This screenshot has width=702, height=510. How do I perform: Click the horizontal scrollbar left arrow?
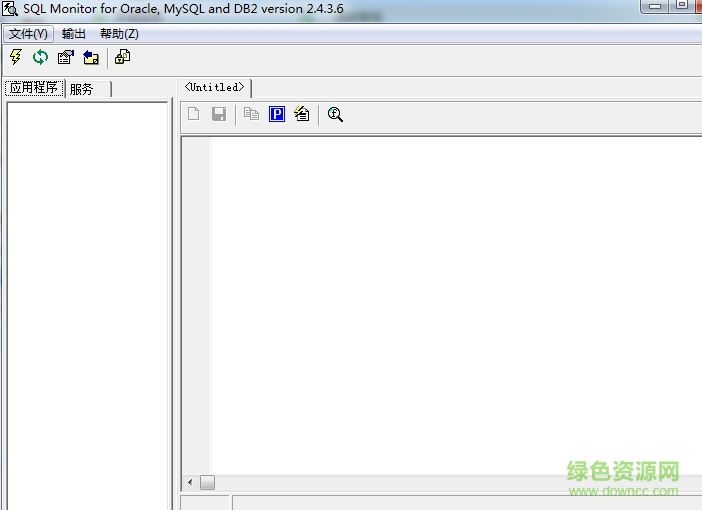[190, 482]
